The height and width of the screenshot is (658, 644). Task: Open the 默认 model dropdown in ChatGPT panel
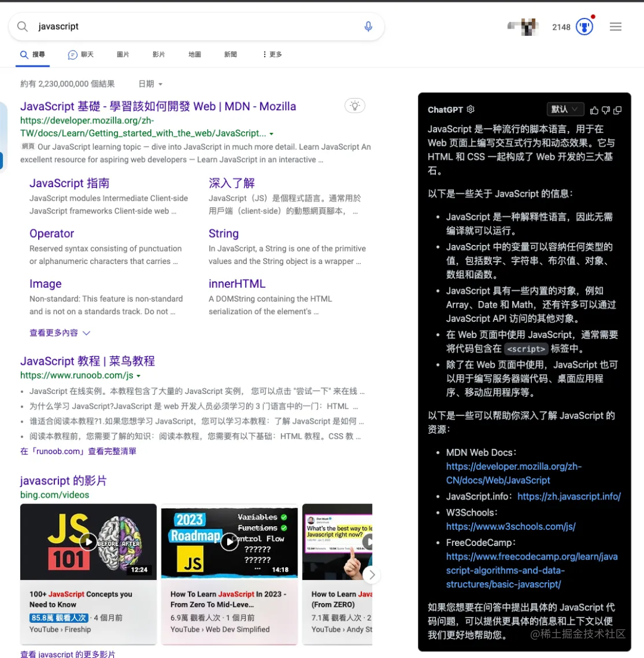[565, 110]
